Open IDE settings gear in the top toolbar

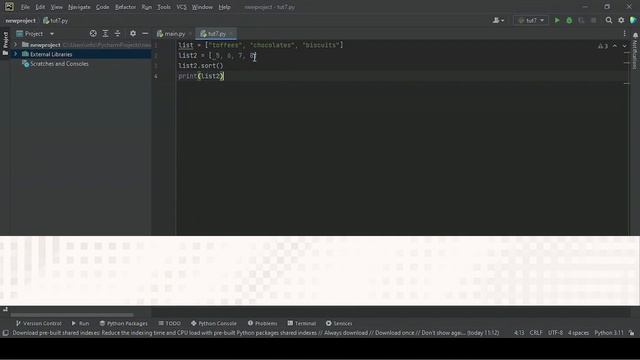621,20
